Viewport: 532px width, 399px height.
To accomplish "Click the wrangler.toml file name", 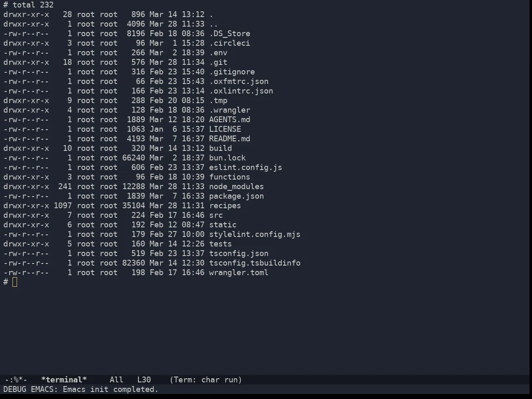I will (239, 273).
